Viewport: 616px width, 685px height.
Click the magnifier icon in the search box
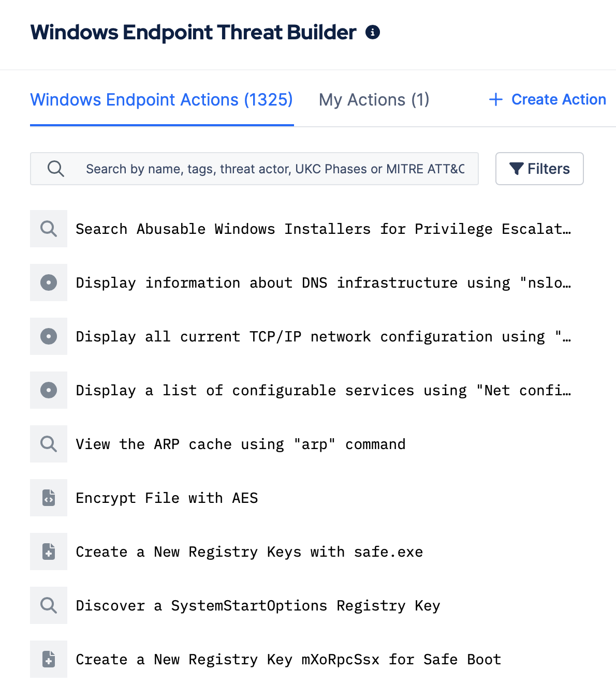55,169
